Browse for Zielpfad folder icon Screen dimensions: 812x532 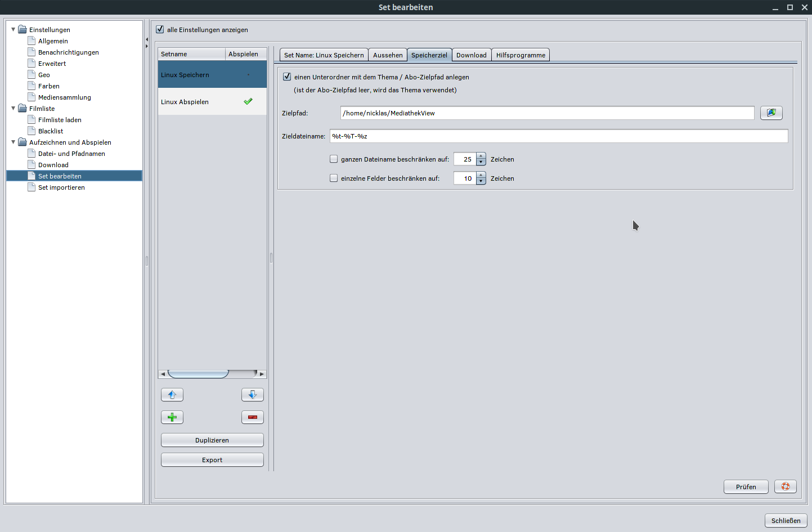pyautogui.click(x=771, y=113)
